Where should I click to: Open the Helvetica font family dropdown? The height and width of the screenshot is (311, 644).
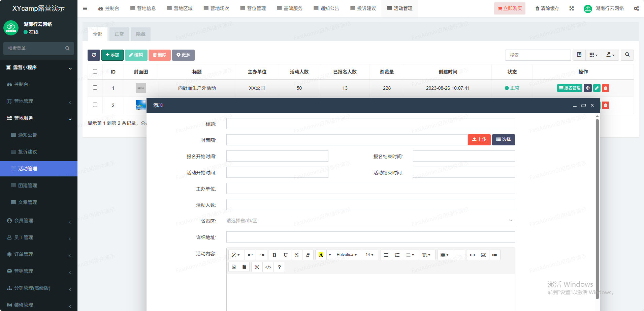346,255
